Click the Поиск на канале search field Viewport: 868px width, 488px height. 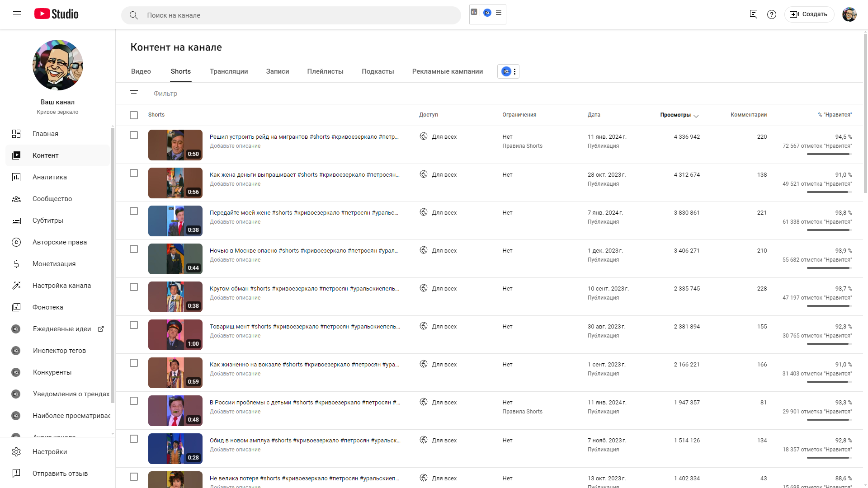291,15
